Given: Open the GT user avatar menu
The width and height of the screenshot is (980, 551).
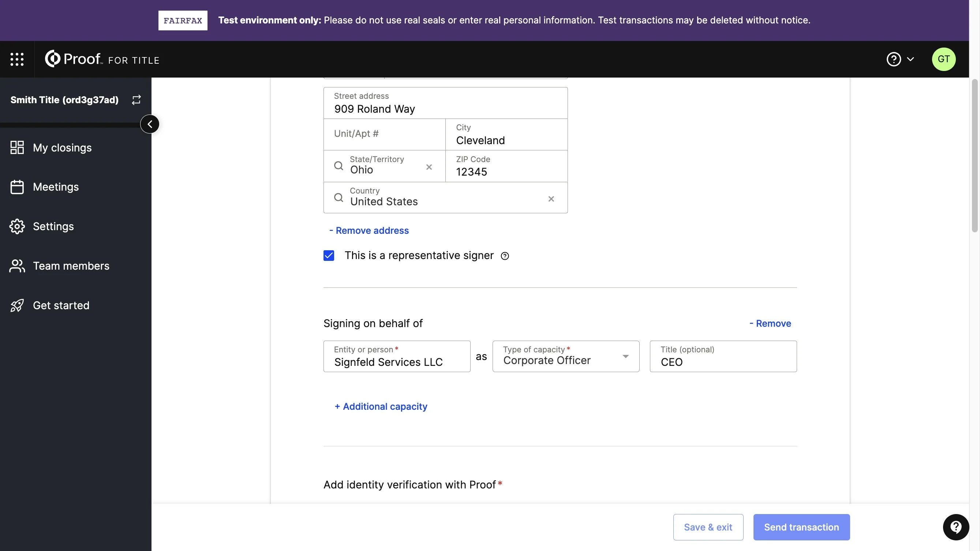Looking at the screenshot, I should [943, 59].
